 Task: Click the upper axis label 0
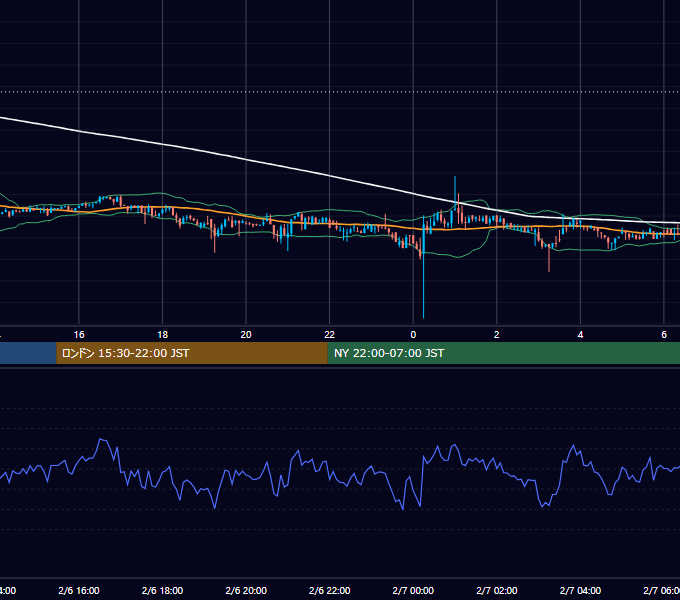click(413, 335)
